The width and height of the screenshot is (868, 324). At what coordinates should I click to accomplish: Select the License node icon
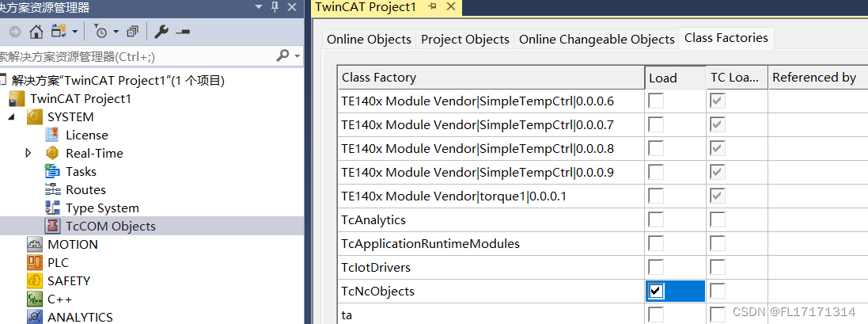[x=52, y=135]
